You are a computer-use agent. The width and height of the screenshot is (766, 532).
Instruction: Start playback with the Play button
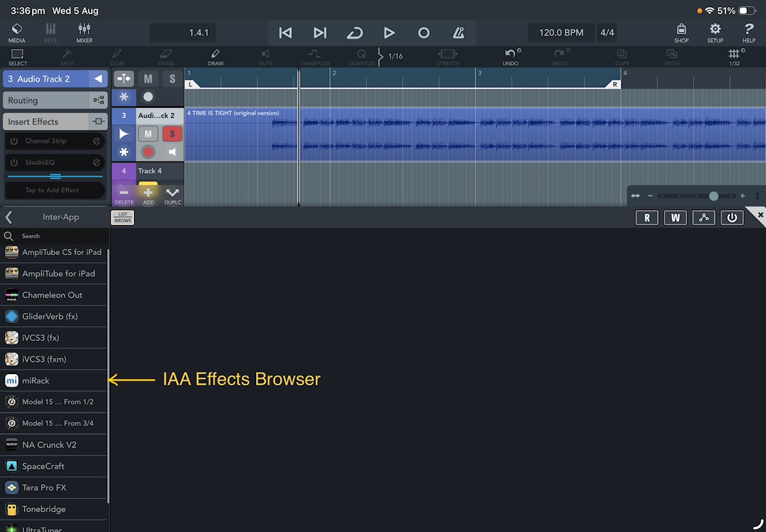[x=389, y=33]
